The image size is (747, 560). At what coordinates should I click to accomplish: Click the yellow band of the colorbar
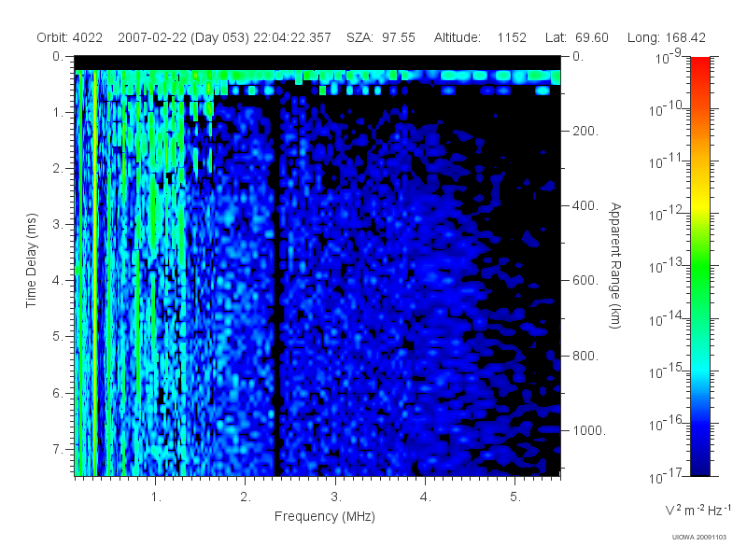click(x=700, y=203)
